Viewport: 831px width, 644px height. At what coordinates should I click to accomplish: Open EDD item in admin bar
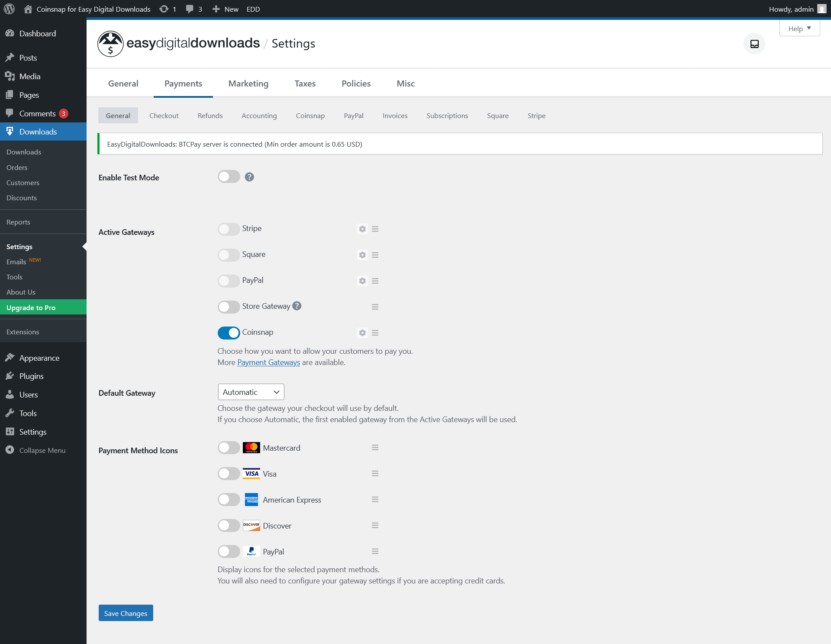click(253, 9)
